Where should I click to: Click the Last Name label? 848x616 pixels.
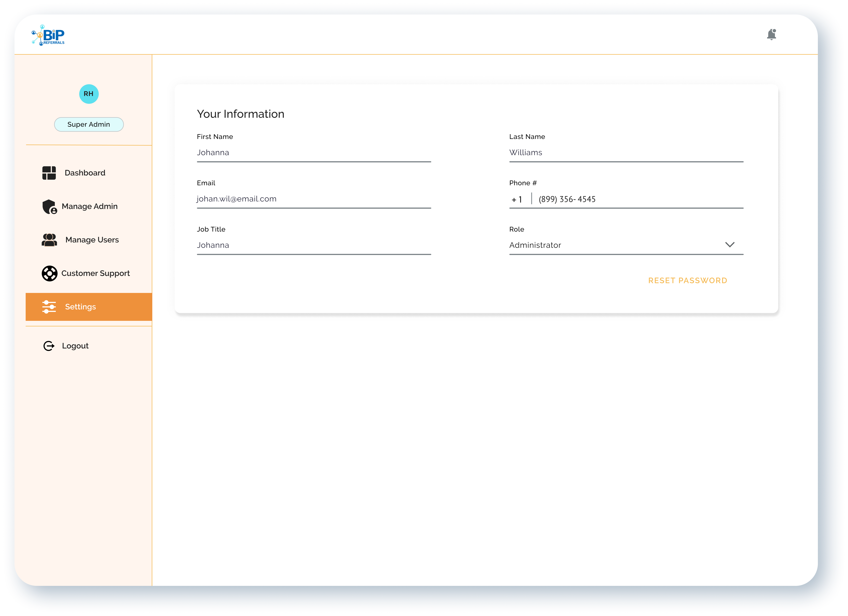[527, 137]
